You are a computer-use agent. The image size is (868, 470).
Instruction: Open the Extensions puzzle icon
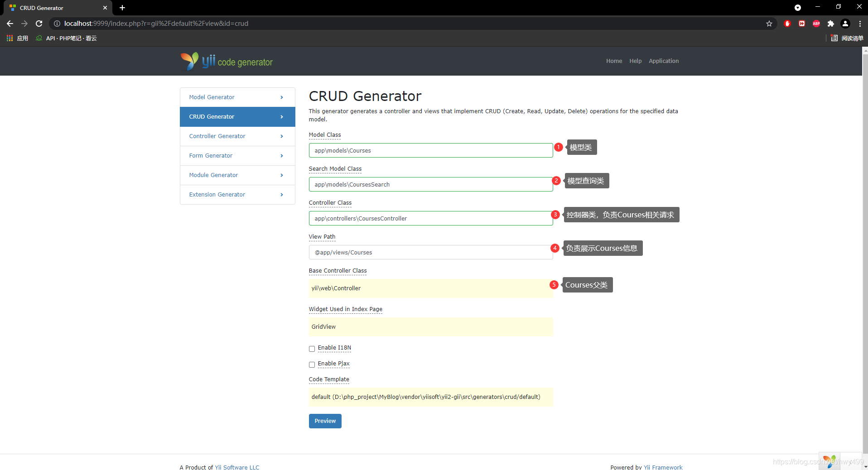point(831,24)
